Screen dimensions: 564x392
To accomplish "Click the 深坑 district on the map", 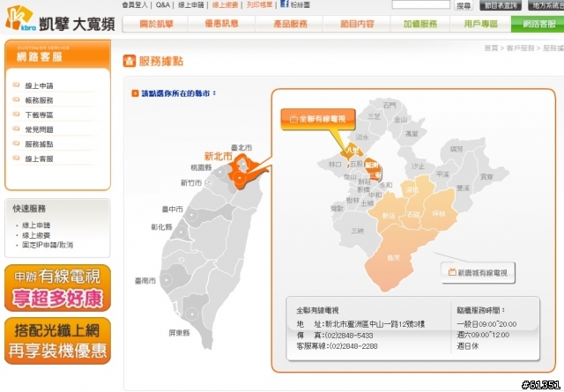I will (412, 191).
